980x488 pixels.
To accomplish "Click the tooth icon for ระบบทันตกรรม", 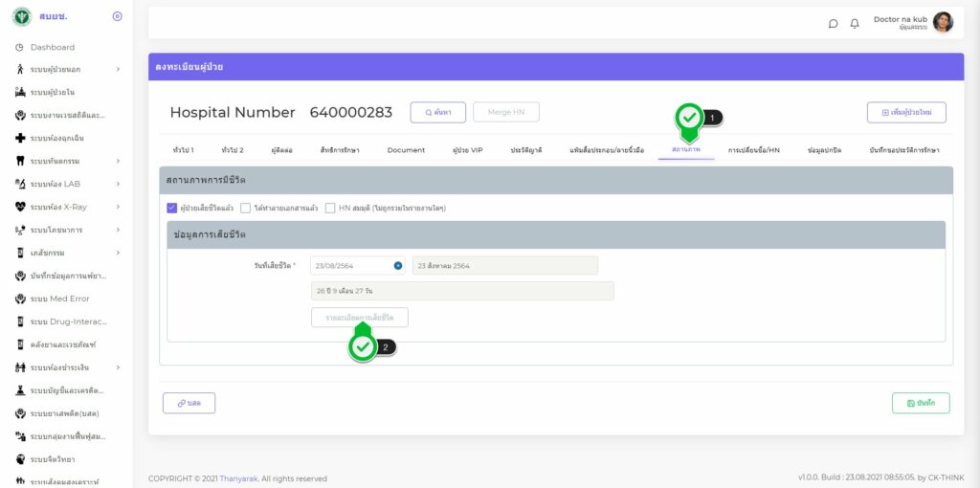I will click(x=20, y=161).
